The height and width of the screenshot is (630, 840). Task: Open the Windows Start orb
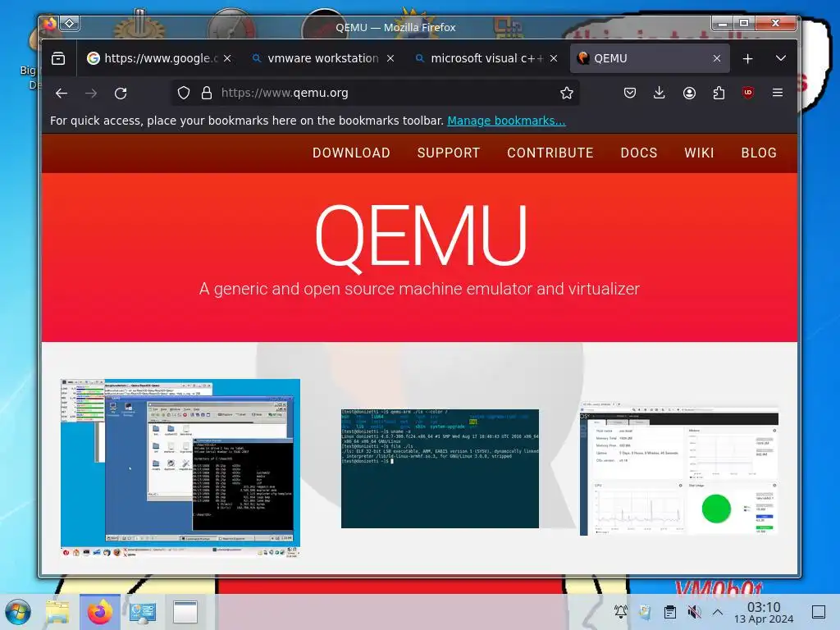pos(18,612)
